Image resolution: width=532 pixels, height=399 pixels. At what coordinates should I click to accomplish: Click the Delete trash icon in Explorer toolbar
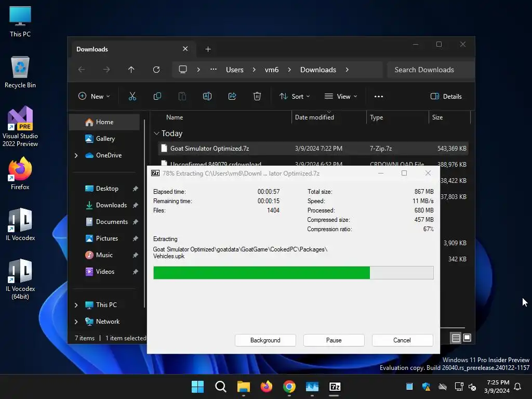pos(257,96)
